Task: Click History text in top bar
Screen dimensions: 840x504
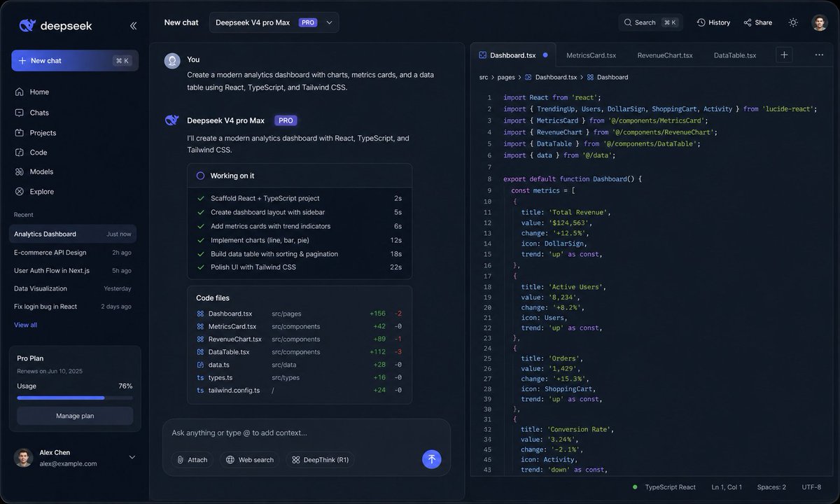Action: point(719,22)
